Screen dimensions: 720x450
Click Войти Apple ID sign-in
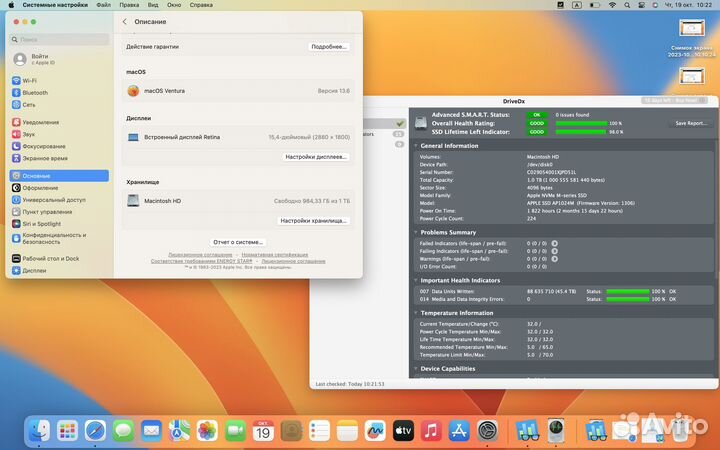(x=59, y=59)
